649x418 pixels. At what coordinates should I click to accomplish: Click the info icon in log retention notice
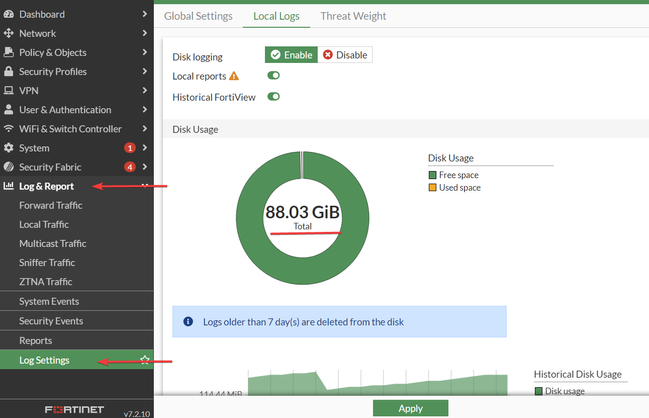click(188, 322)
